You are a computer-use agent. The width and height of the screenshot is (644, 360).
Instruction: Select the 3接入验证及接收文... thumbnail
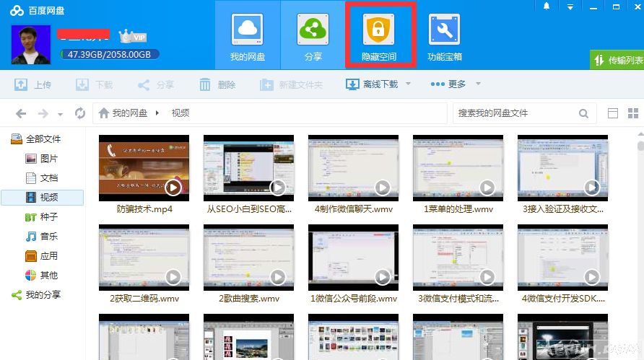(x=563, y=168)
